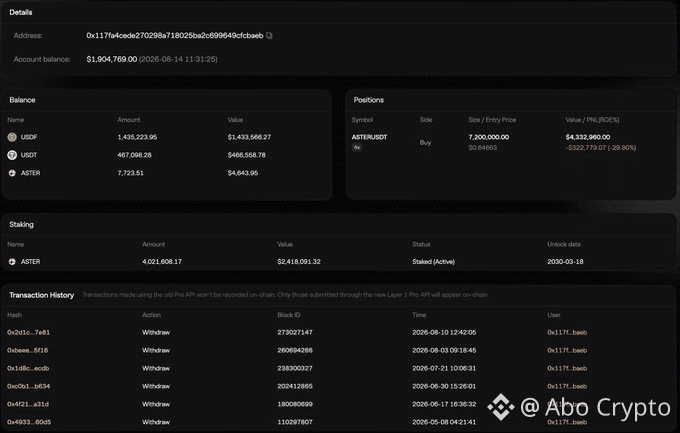Open user link in block 110297807 row
The image size is (680, 433).
coord(567,422)
